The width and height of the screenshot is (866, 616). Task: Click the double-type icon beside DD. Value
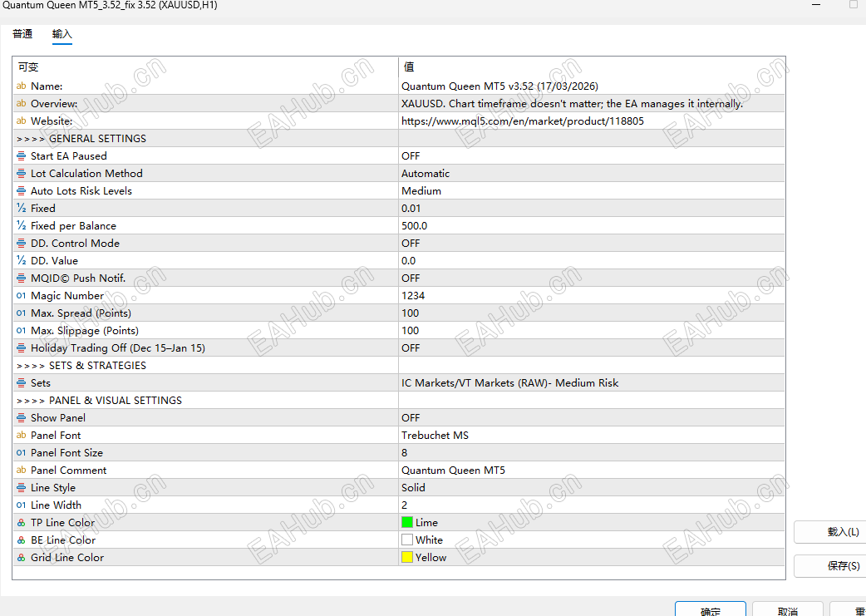(x=21, y=261)
